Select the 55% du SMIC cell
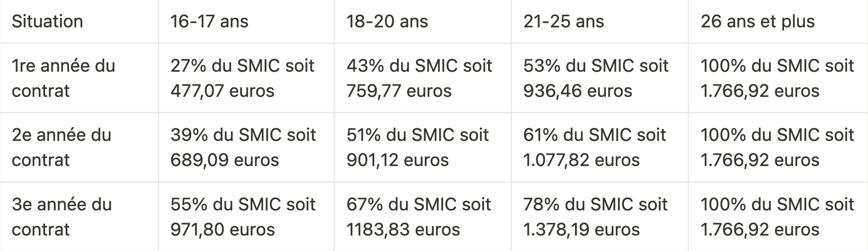Image resolution: width=868 pixels, height=251 pixels. (243, 217)
